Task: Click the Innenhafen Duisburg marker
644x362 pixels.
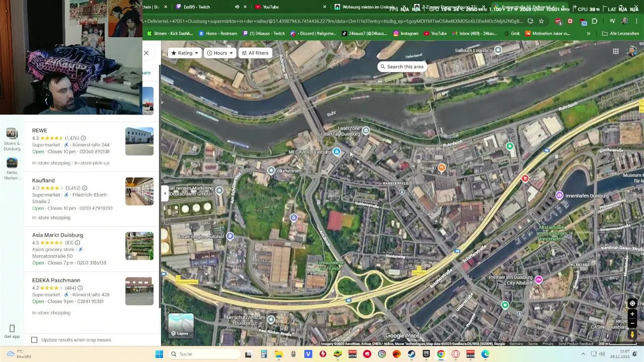Action: [559, 195]
